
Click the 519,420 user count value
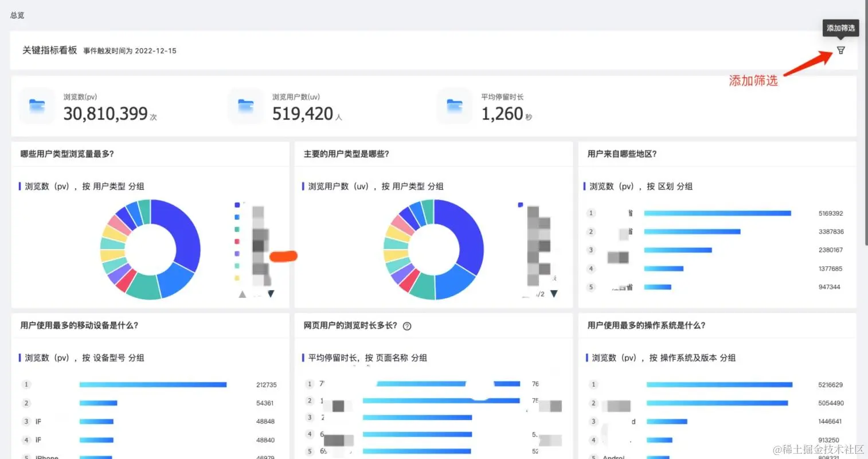tap(303, 114)
